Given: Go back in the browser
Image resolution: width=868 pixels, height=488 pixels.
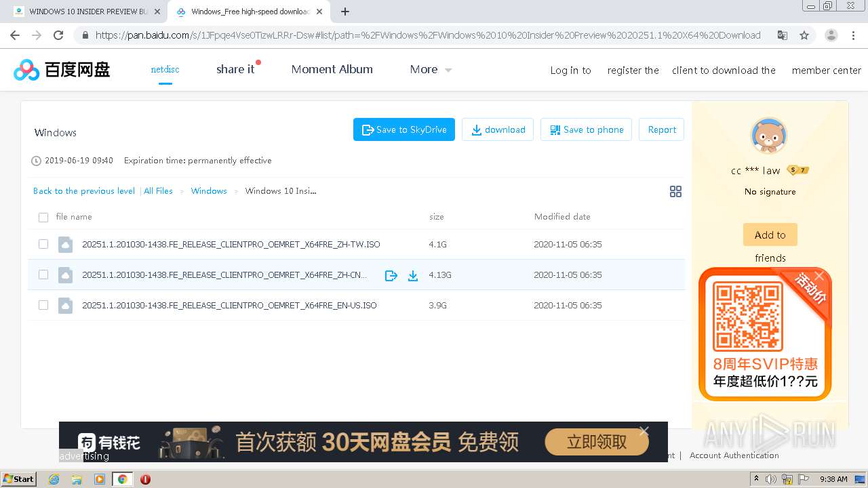Looking at the screenshot, I should [x=15, y=35].
